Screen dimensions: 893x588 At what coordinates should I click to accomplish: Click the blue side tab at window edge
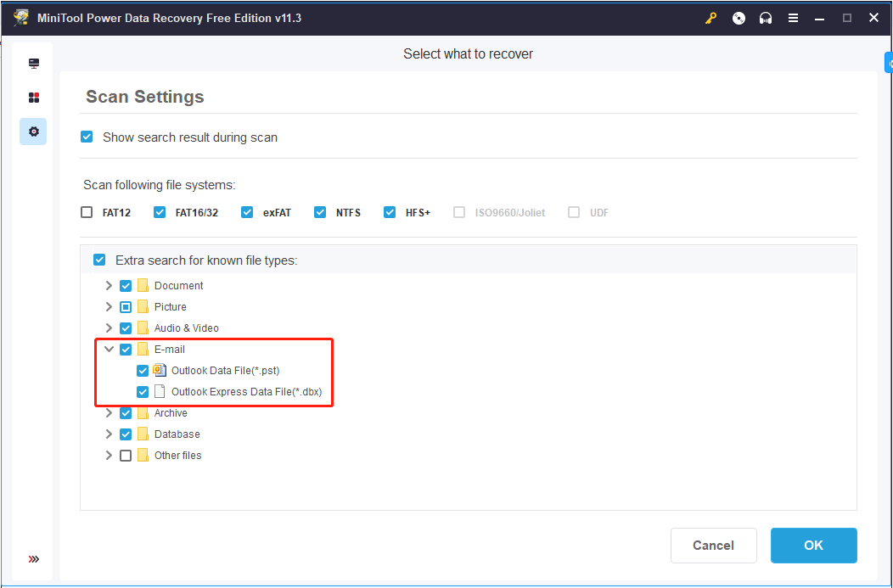click(889, 63)
